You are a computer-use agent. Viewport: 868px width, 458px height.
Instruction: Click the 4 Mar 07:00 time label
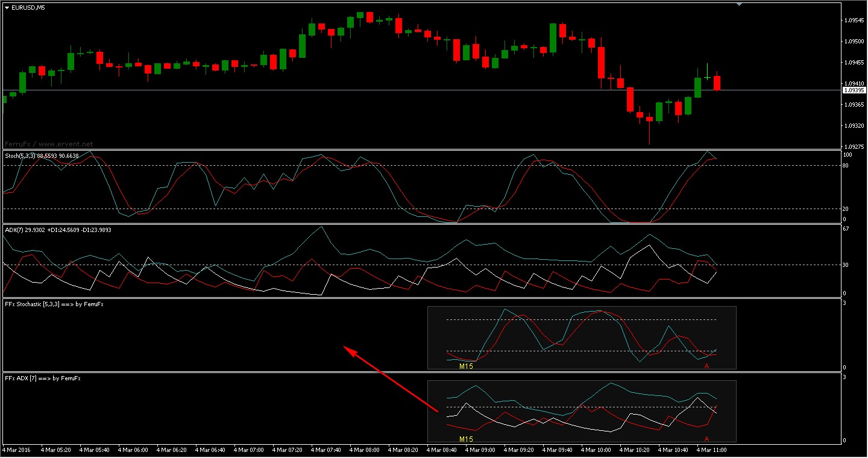(x=248, y=450)
